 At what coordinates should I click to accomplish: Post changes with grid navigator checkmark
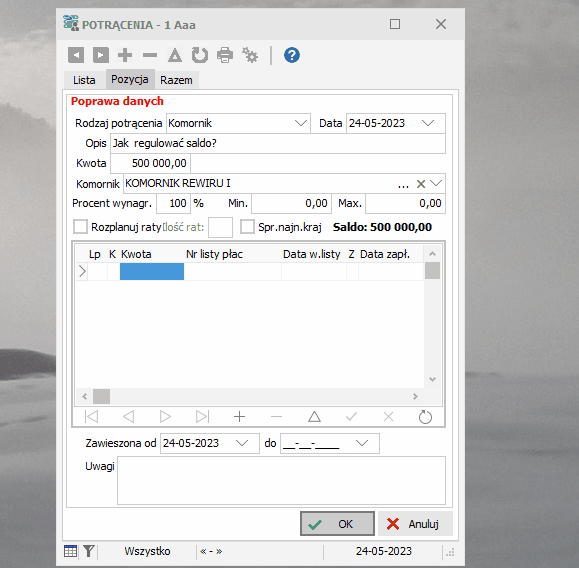click(x=351, y=417)
